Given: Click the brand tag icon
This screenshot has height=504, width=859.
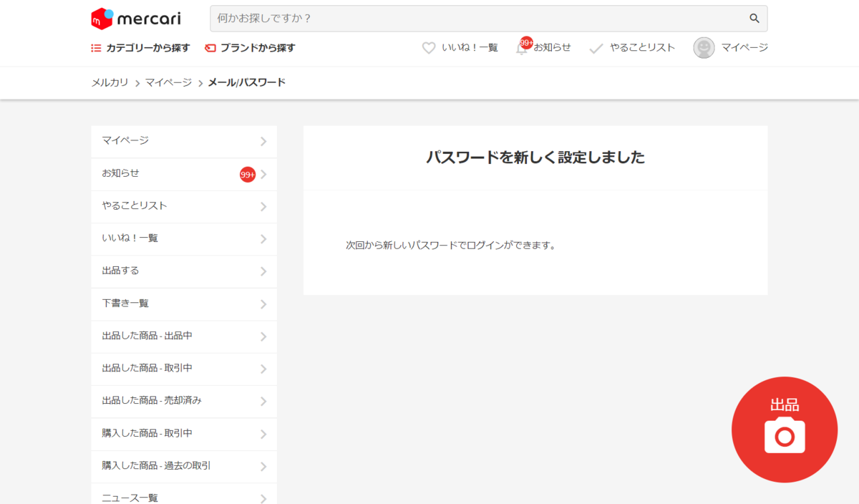Looking at the screenshot, I should (210, 48).
